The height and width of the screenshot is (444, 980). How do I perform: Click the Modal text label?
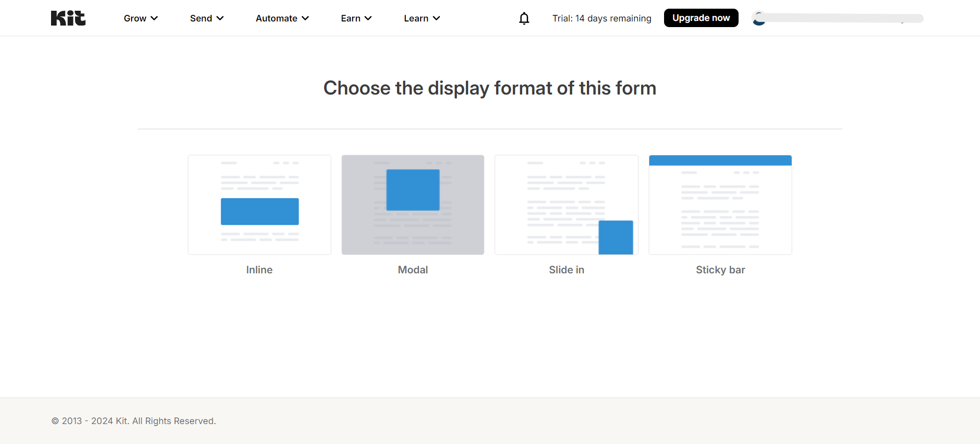tap(412, 270)
